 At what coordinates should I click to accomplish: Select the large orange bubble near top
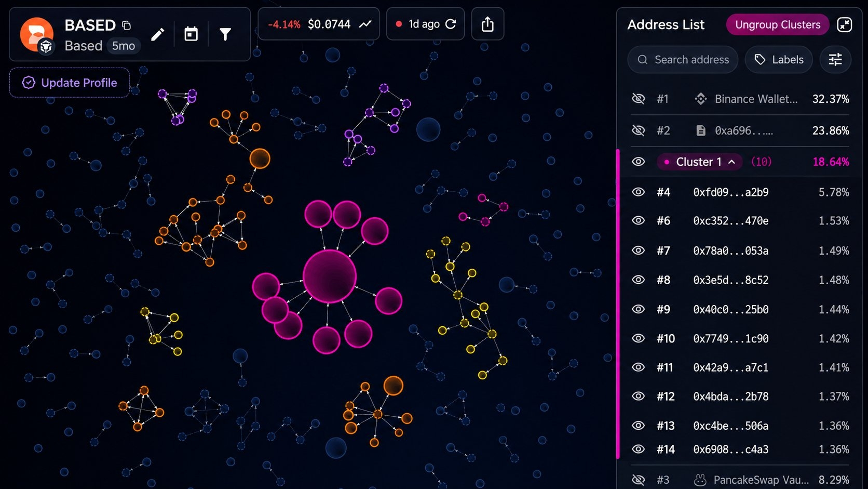point(260,158)
